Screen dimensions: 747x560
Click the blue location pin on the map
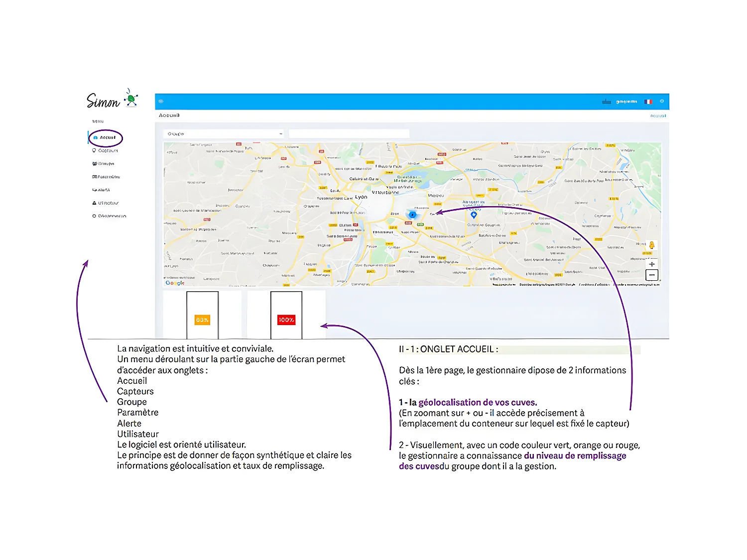click(474, 215)
